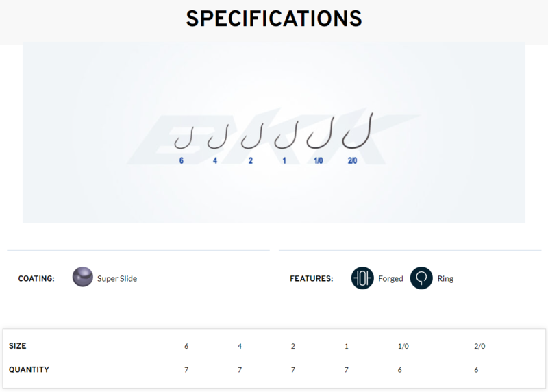Viewport: 548px width, 392px height.
Task: Click the Super Slide coating sphere icon
Action: 82,278
